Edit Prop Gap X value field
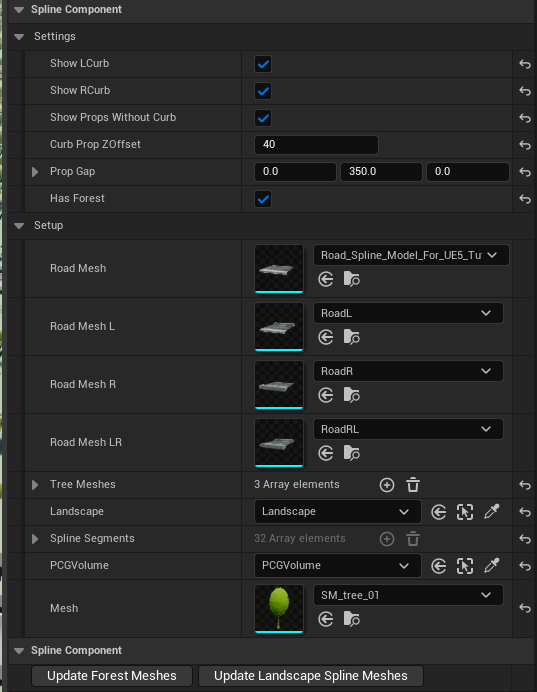The width and height of the screenshot is (537, 692). coord(295,172)
